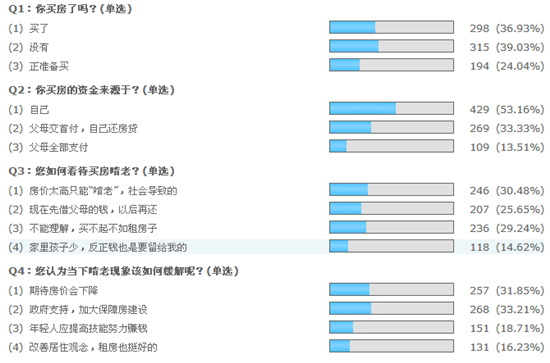550x363 pixels.
Task: Click the progress bar for 没有 option
Action: coord(391,46)
